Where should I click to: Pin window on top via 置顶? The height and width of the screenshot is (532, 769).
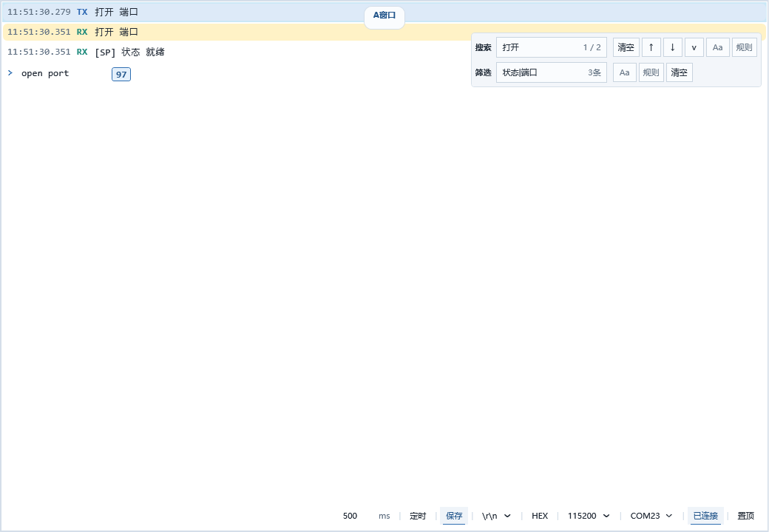click(745, 516)
